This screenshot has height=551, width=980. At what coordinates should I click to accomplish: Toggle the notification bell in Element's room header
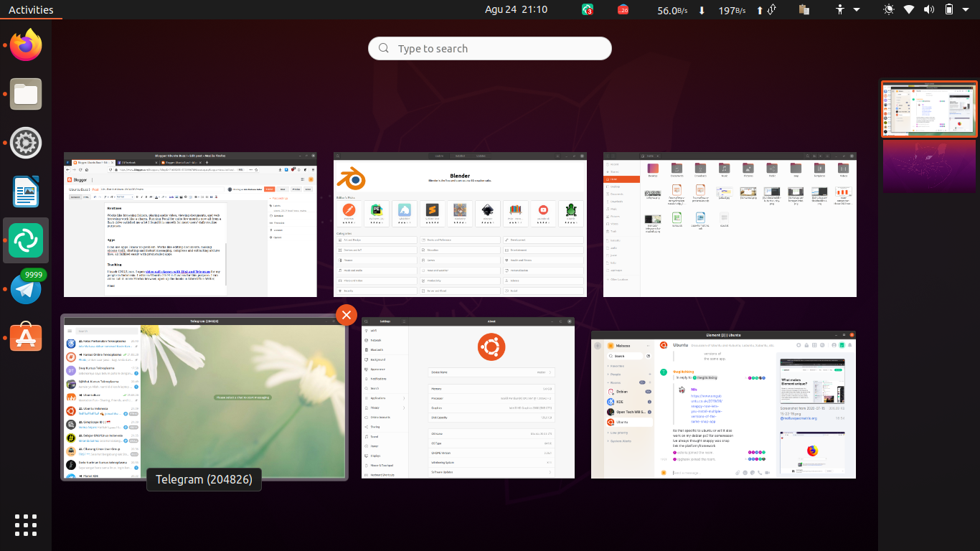[x=849, y=345]
